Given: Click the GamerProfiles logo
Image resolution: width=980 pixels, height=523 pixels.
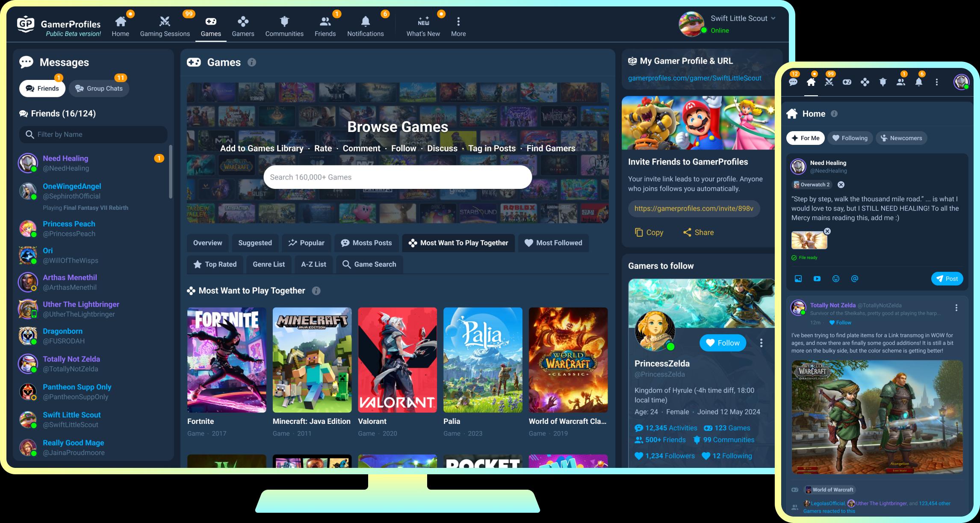Looking at the screenshot, I should (59, 26).
